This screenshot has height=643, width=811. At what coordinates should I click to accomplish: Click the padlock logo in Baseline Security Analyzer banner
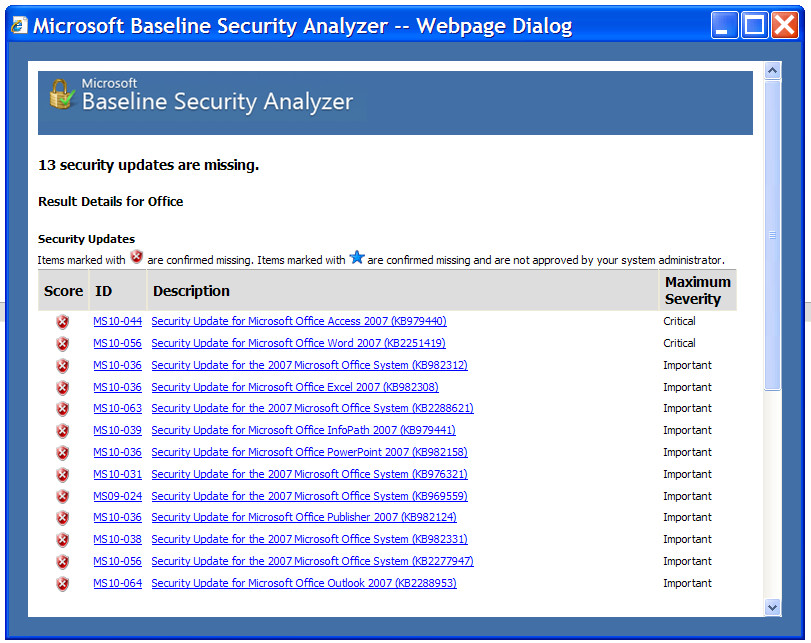coord(62,94)
